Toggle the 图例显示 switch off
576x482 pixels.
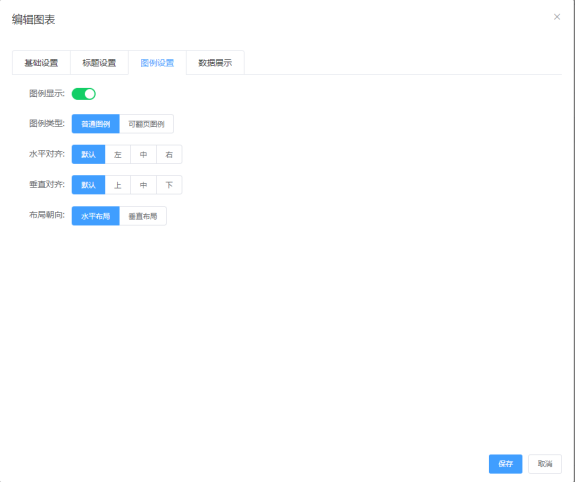point(84,94)
